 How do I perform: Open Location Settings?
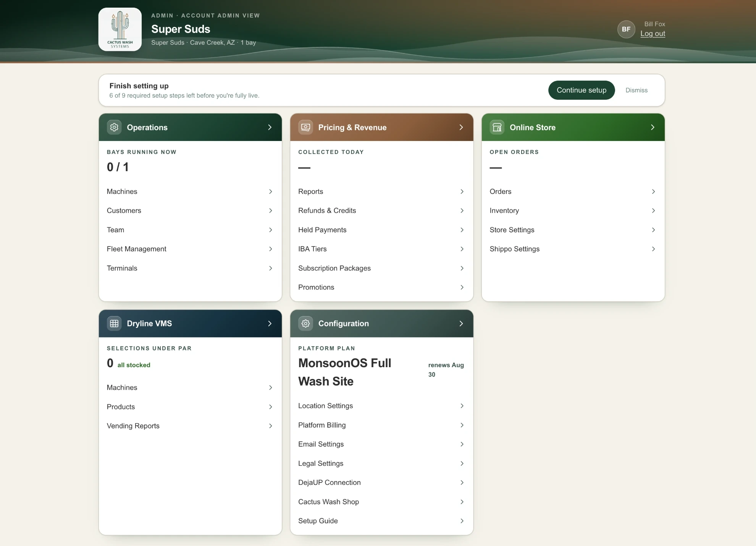(x=382, y=406)
